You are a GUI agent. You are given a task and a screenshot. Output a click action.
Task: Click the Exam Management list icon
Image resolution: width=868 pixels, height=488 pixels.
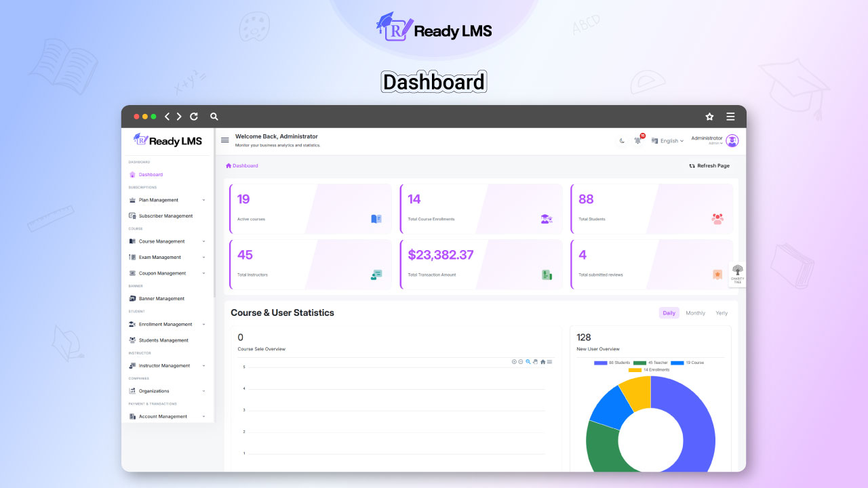[x=132, y=258]
